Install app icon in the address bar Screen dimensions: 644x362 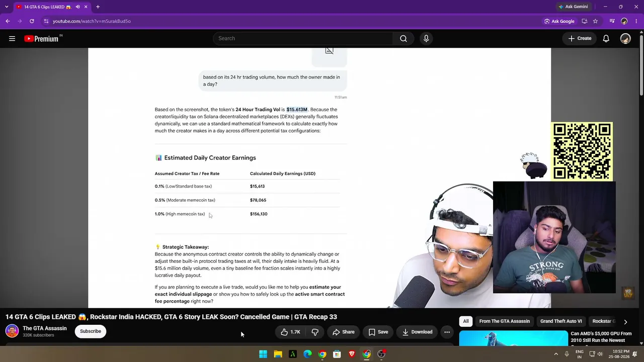[585, 21]
